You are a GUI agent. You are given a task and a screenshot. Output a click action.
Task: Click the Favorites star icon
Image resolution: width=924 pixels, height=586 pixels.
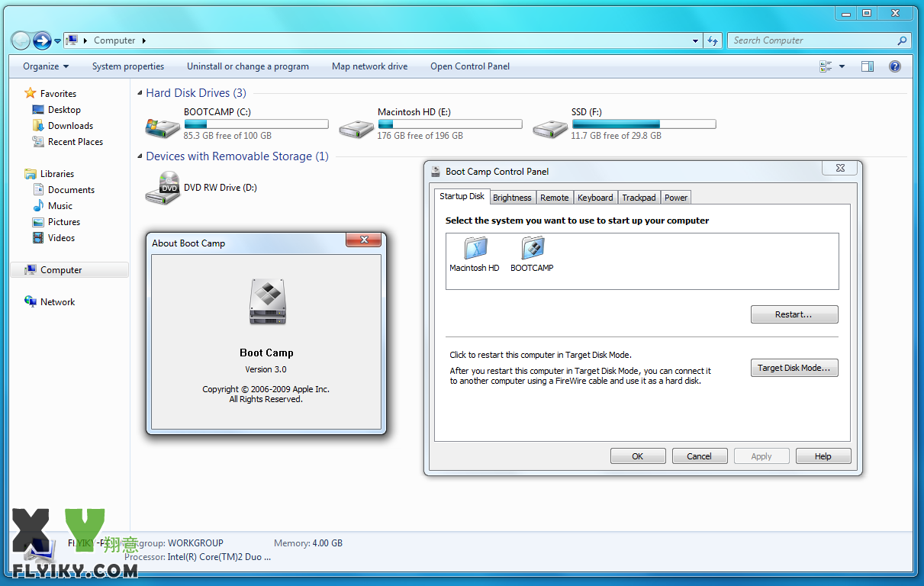31,93
